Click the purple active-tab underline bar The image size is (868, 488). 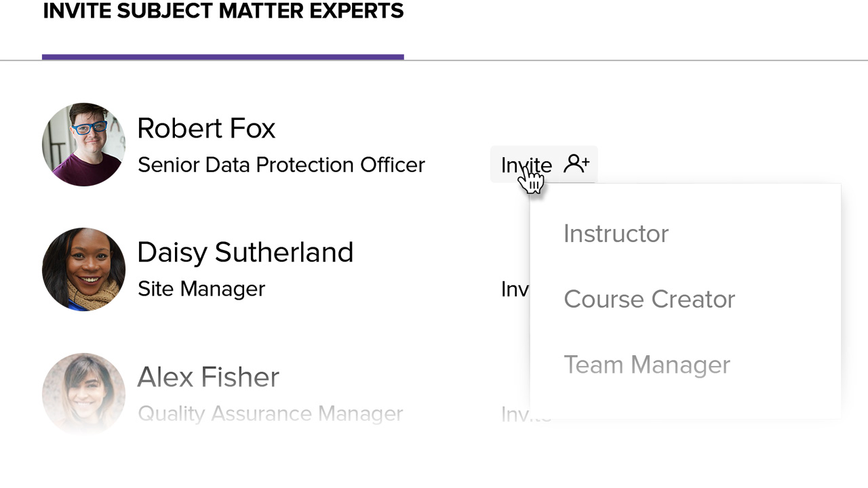tap(223, 57)
